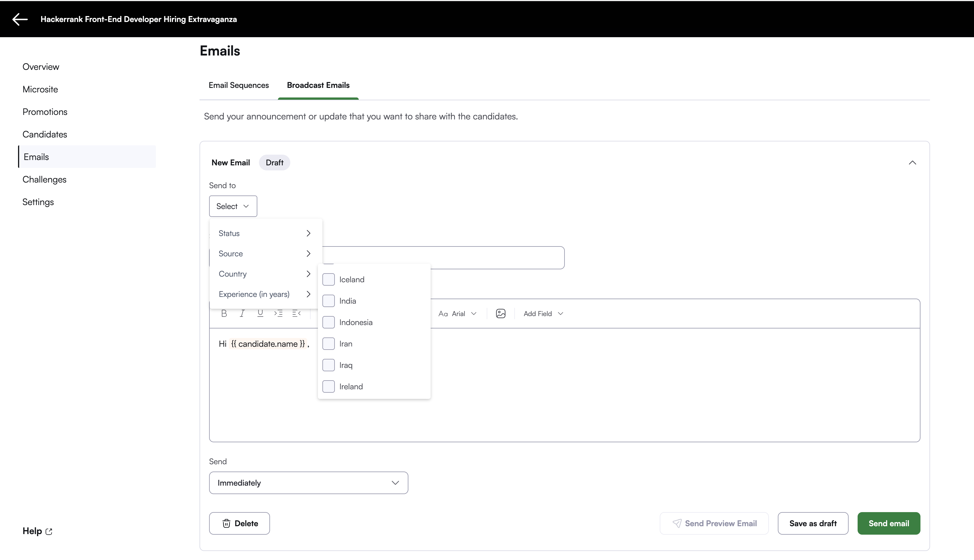
Task: Expand the Add Field dropdown
Action: pyautogui.click(x=543, y=314)
